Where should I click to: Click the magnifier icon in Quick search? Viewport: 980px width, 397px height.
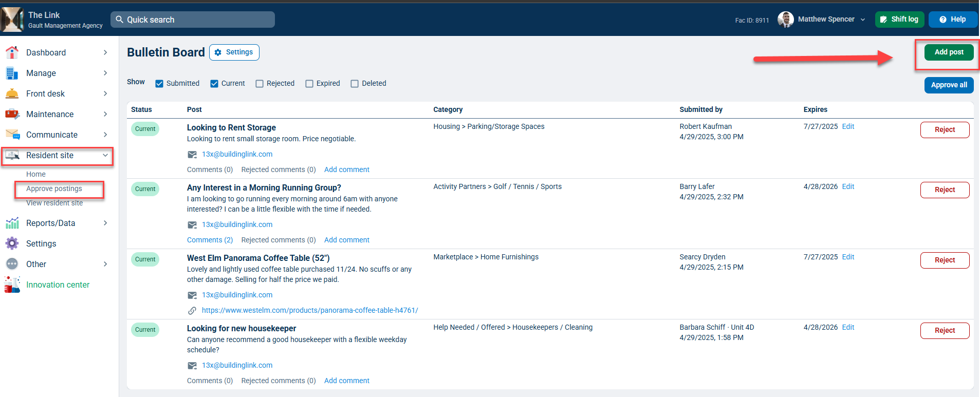pos(120,20)
